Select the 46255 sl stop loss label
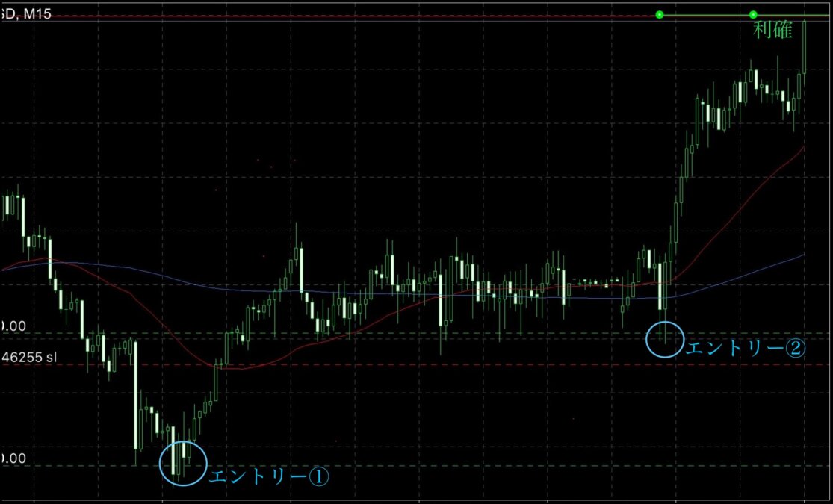This screenshot has height=504, width=833. click(x=28, y=357)
